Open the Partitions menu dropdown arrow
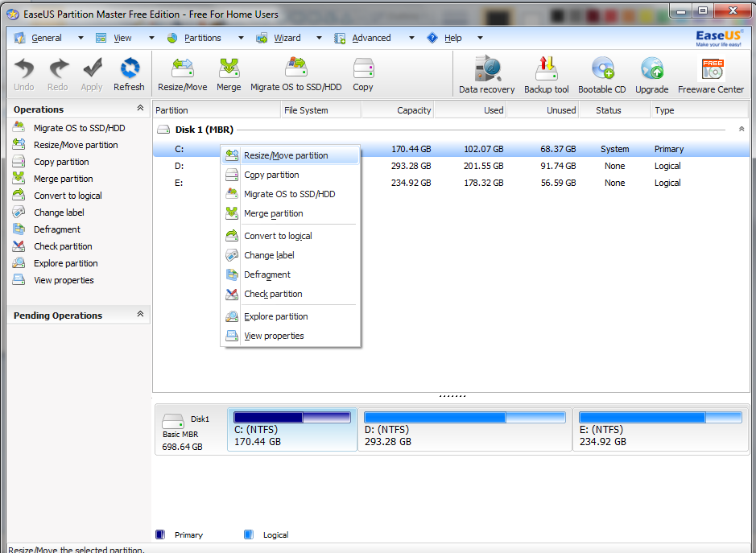Screen dimensions: 756x553 (x=241, y=38)
